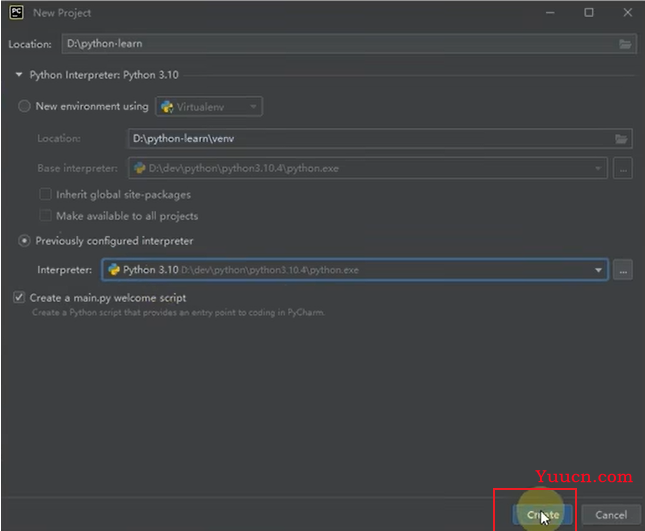The width and height of the screenshot is (645, 531).
Task: Close the New Project dialog
Action: (x=627, y=13)
